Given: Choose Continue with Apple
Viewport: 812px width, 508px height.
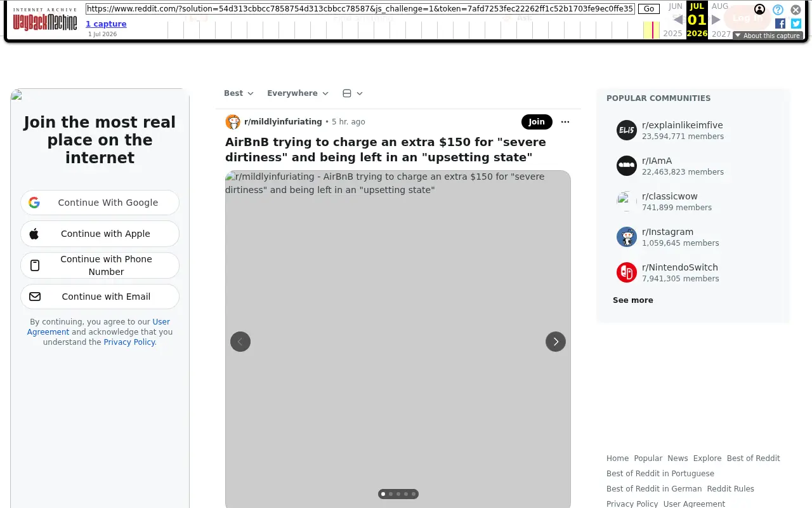Looking at the screenshot, I should tap(100, 234).
